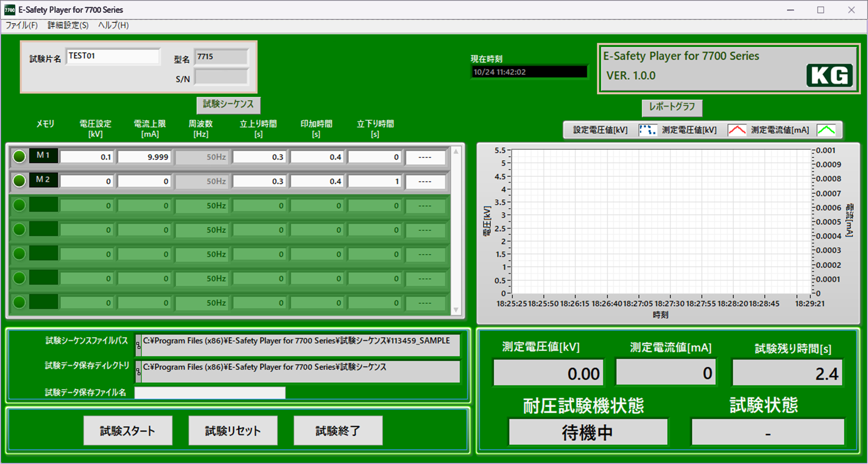Open the ヘルプ(H) menu
868x464 pixels.
pyautogui.click(x=113, y=25)
